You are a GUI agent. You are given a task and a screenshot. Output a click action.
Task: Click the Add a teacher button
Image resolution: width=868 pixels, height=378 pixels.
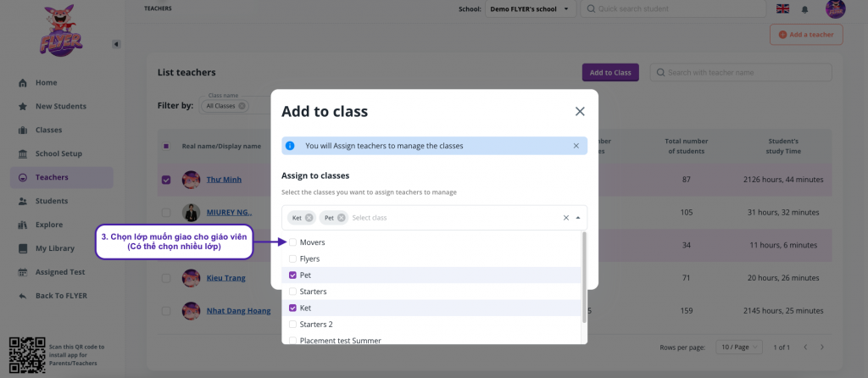[806, 34]
